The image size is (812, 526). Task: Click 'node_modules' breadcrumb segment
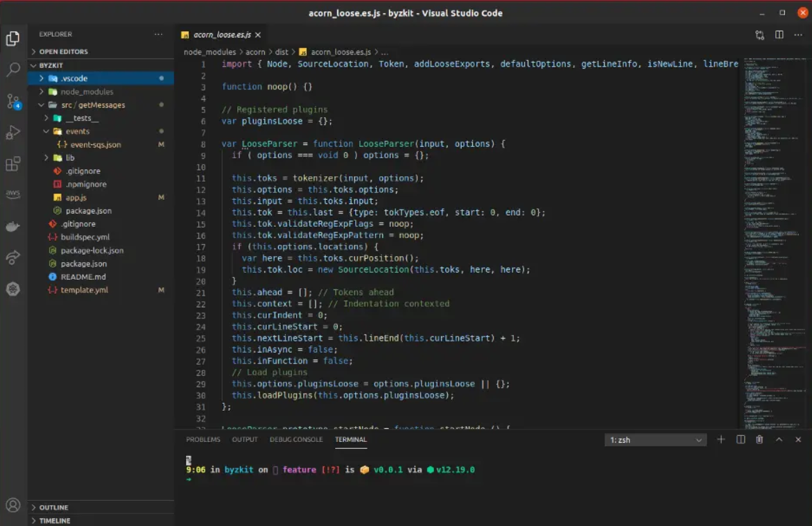(x=209, y=52)
